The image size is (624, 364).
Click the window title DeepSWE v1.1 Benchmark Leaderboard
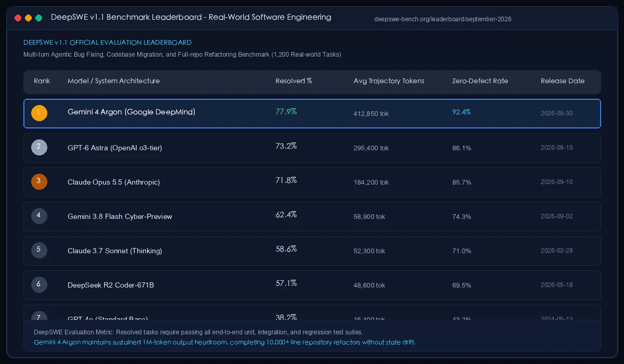point(191,17)
